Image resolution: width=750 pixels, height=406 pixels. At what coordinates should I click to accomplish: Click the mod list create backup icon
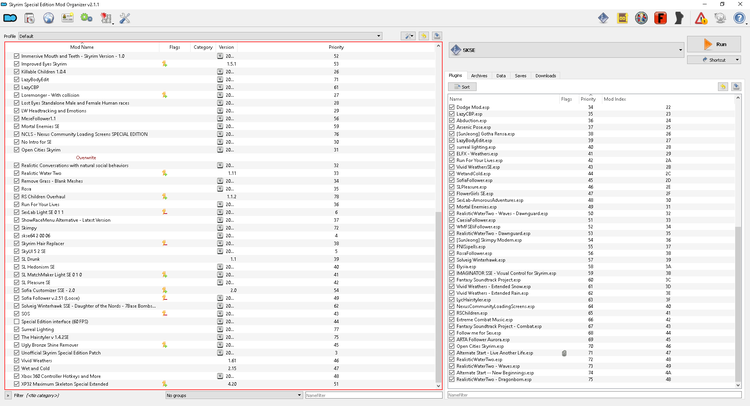(x=437, y=36)
